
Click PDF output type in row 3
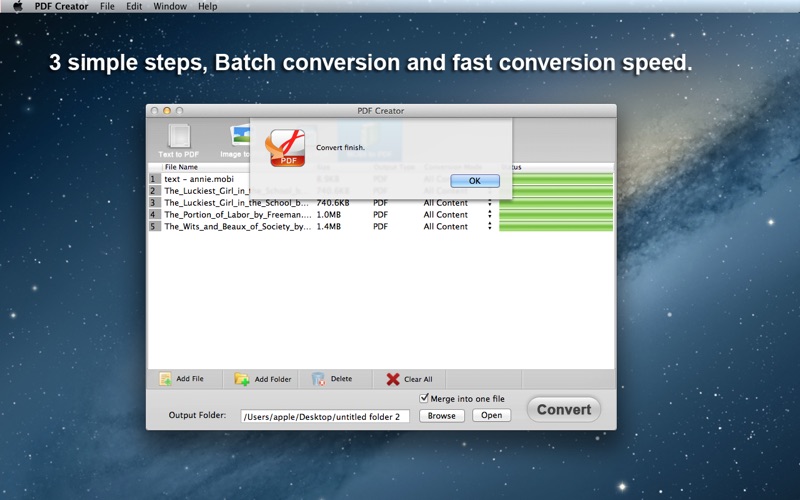point(380,203)
